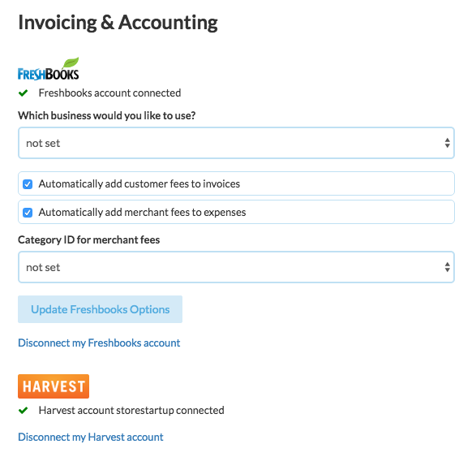Screen dimensions: 476x457
Task: Click the green checkmark beside Freshbooks account connected
Action: (23, 93)
